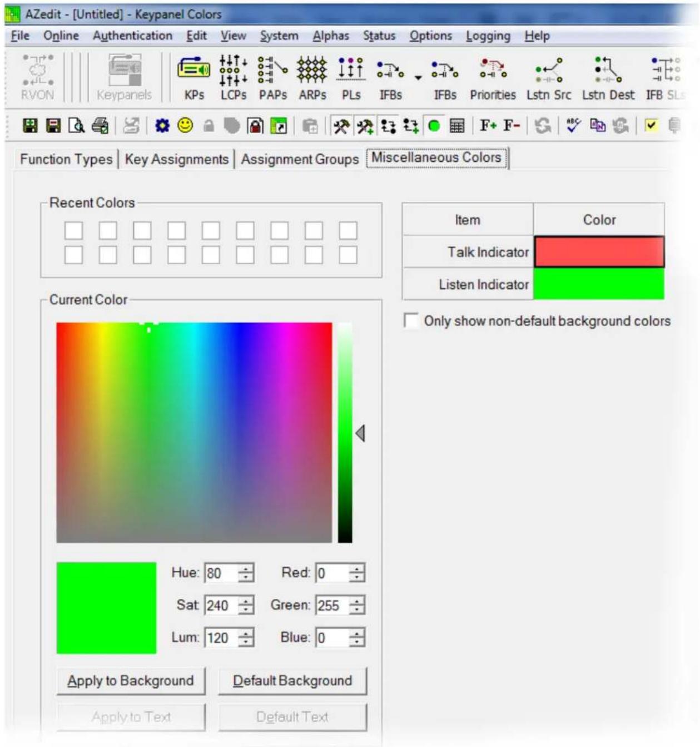Click the Apply to Background button

click(131, 681)
